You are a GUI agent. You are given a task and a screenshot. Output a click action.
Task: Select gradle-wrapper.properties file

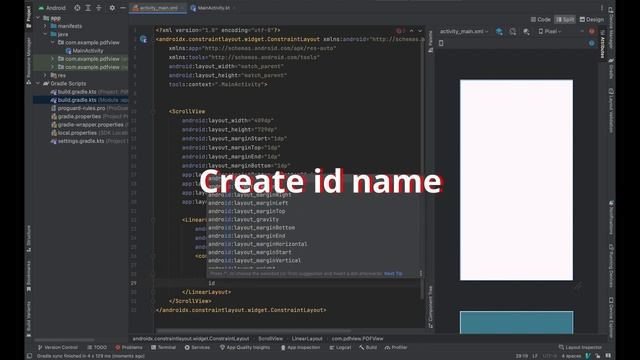89,124
